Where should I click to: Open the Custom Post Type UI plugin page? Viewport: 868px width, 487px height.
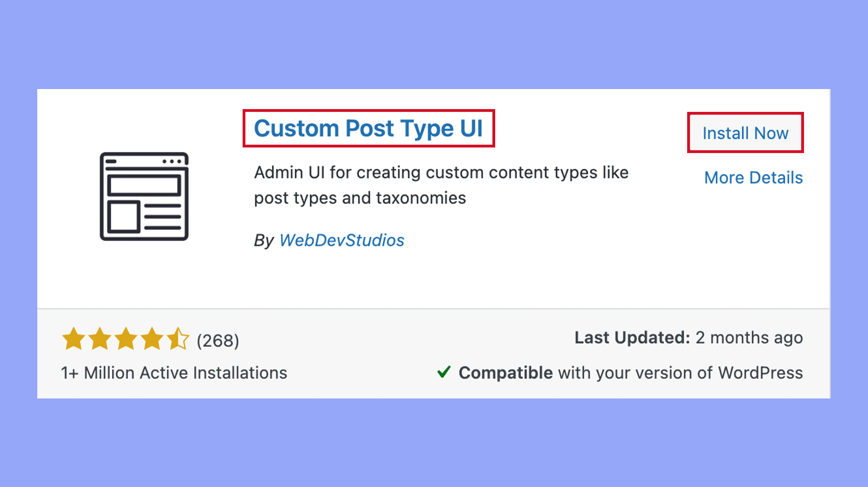pos(368,129)
